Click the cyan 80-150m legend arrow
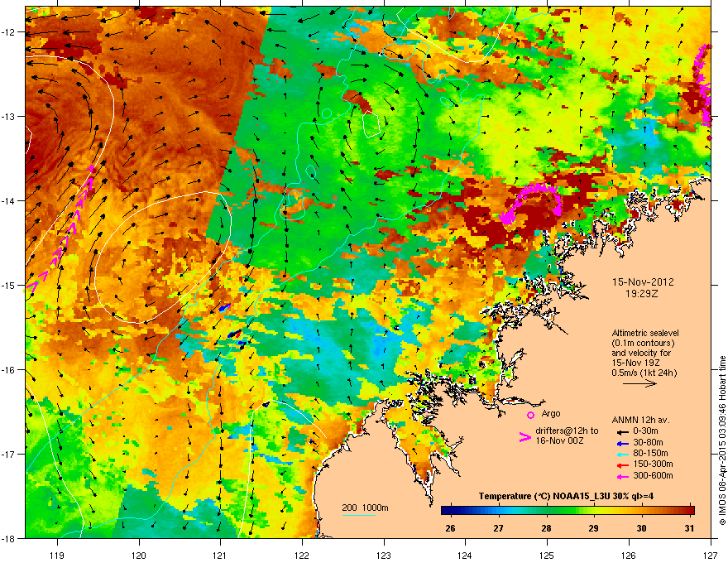This screenshot has height=563, width=728. 622,454
